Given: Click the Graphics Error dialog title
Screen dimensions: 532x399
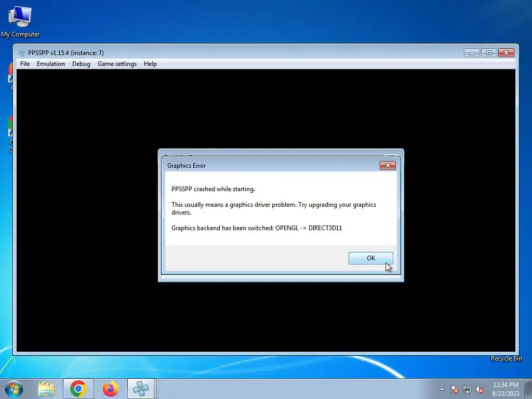Looking at the screenshot, I should [x=187, y=166].
